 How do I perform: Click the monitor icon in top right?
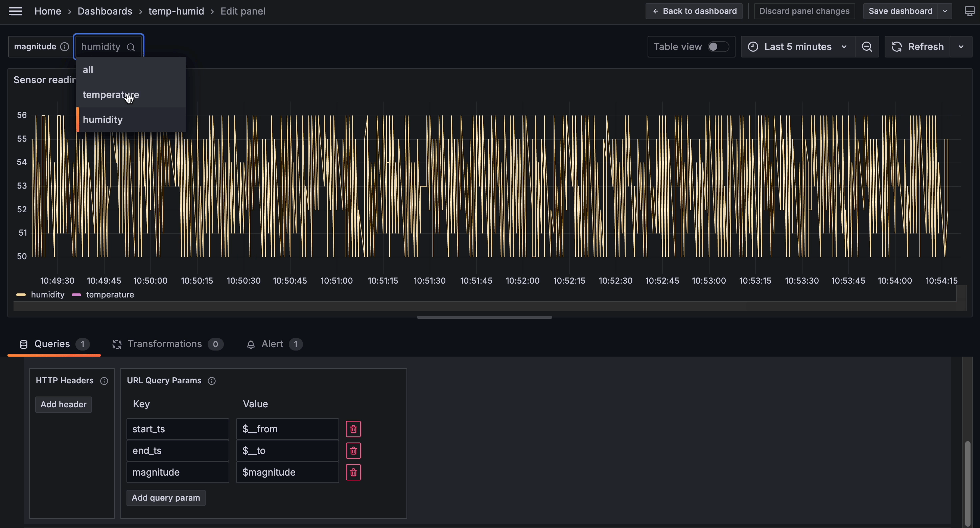[x=970, y=11]
